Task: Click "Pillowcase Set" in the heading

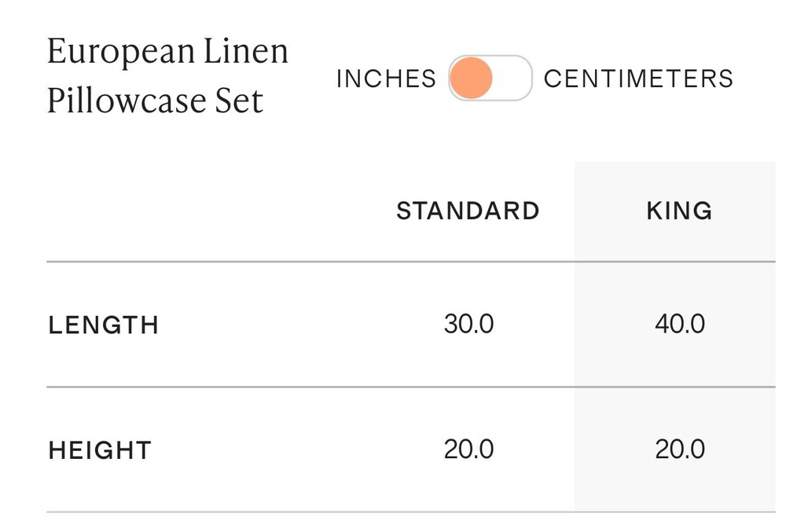Action: [155, 102]
